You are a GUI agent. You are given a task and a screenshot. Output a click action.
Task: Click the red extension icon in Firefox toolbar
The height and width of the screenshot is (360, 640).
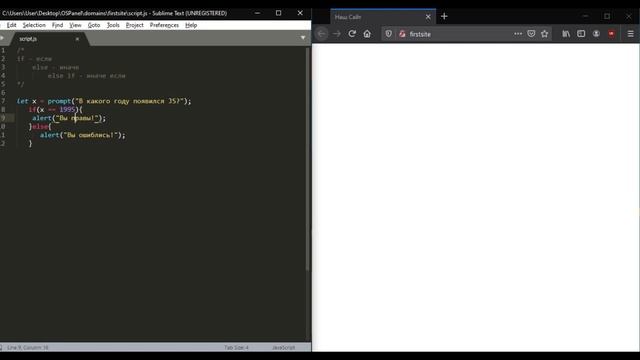coord(611,34)
